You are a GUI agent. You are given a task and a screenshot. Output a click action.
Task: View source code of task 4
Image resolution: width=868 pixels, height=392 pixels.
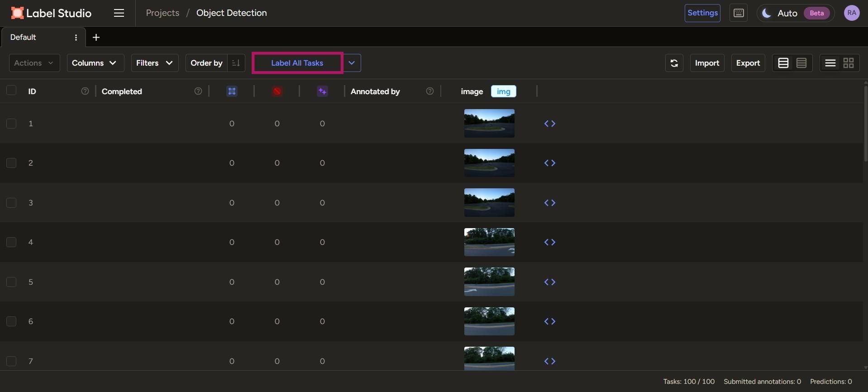pyautogui.click(x=550, y=242)
